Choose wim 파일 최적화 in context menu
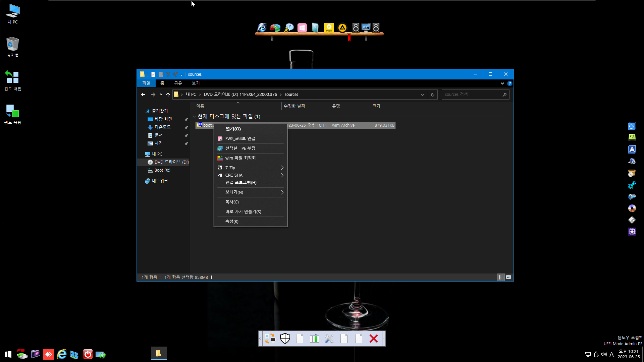This screenshot has height=362, width=644. pyautogui.click(x=251, y=158)
